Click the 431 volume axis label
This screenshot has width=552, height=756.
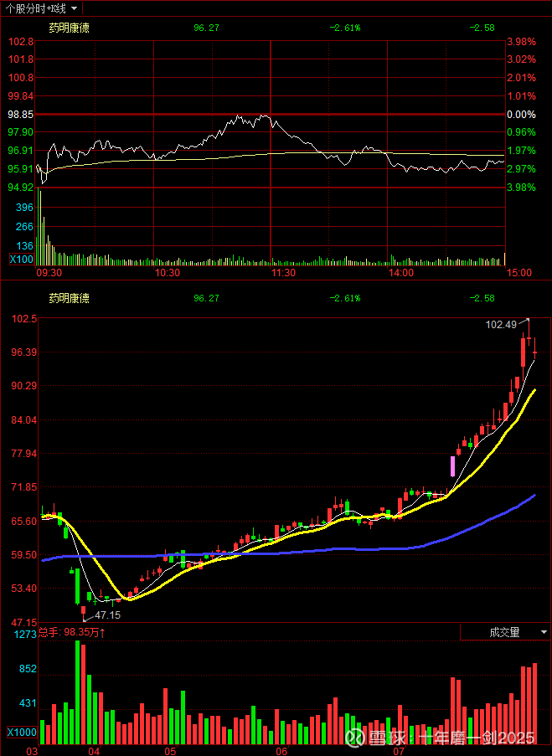coord(28,703)
